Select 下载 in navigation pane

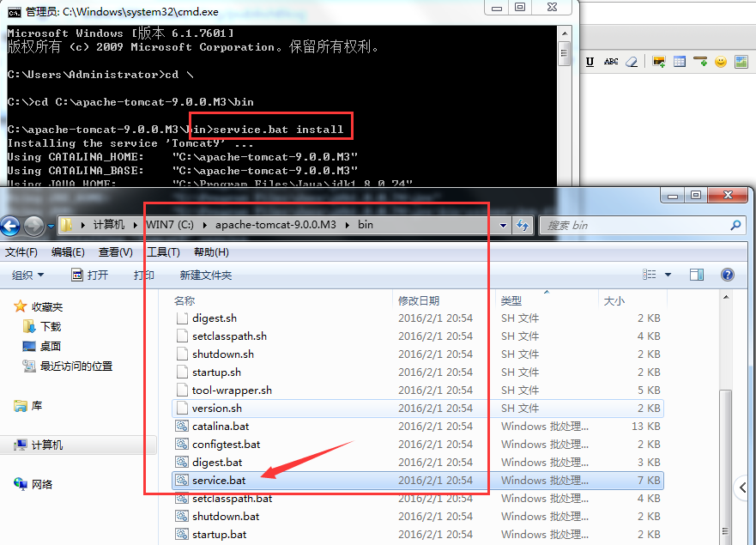42,326
